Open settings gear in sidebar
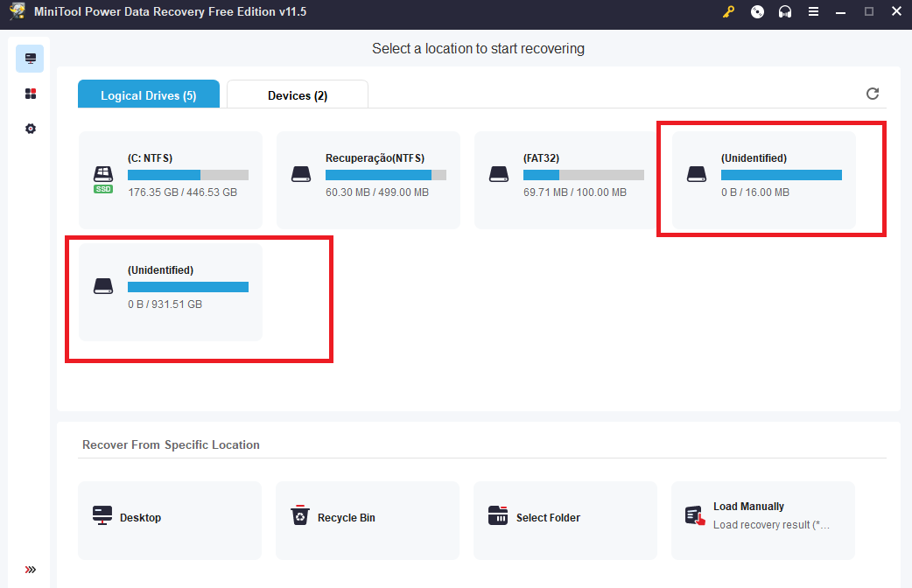Viewport: 912px width, 588px height. (x=31, y=129)
